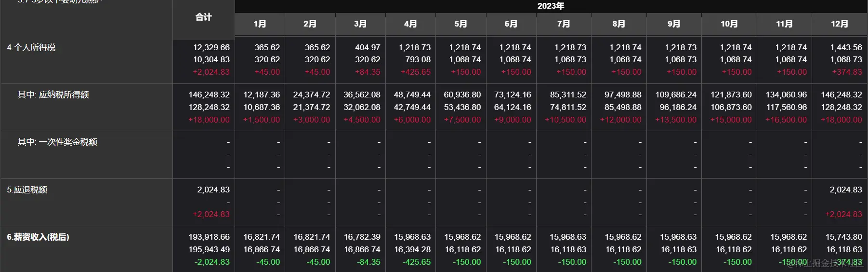The height and width of the screenshot is (272, 868).
Task: Click the total value 12,329.66
Action: click(x=211, y=47)
